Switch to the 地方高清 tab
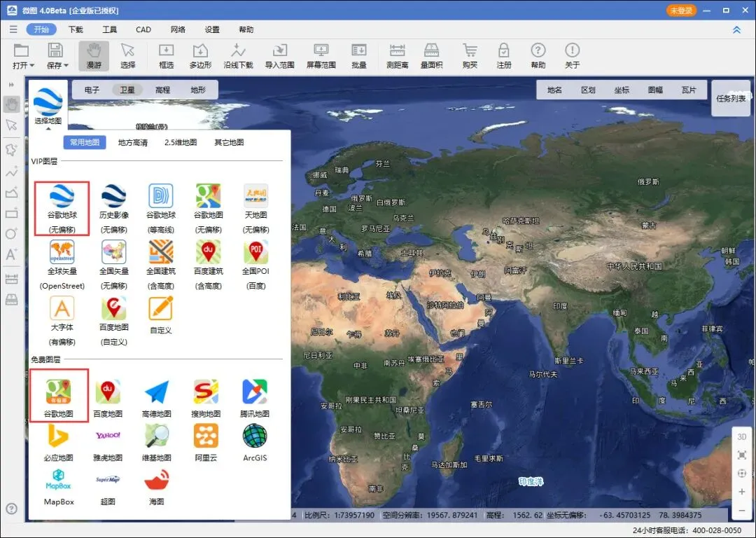This screenshot has height=538, width=756. coord(133,142)
